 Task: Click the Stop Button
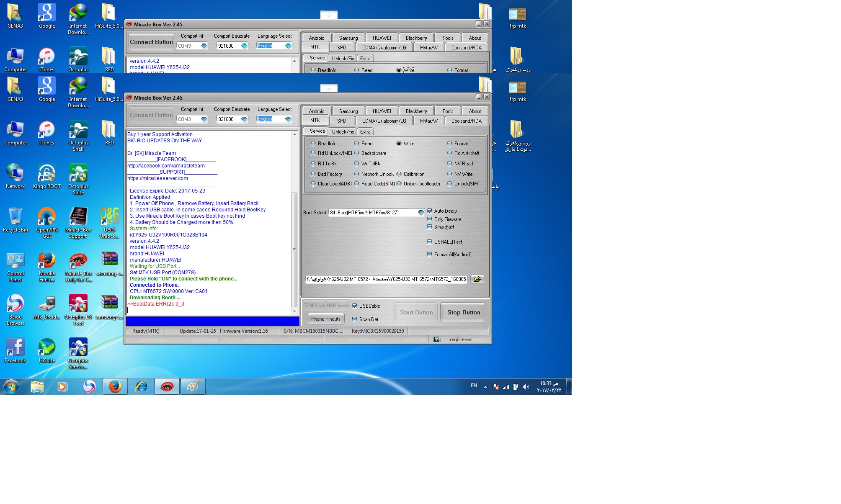(x=463, y=312)
